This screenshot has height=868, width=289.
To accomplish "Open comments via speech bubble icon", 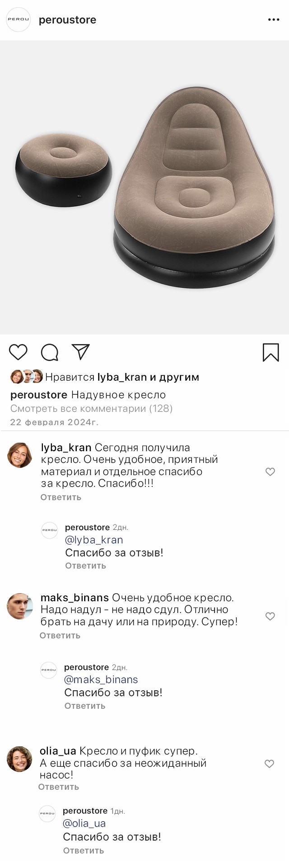I will (50, 353).
